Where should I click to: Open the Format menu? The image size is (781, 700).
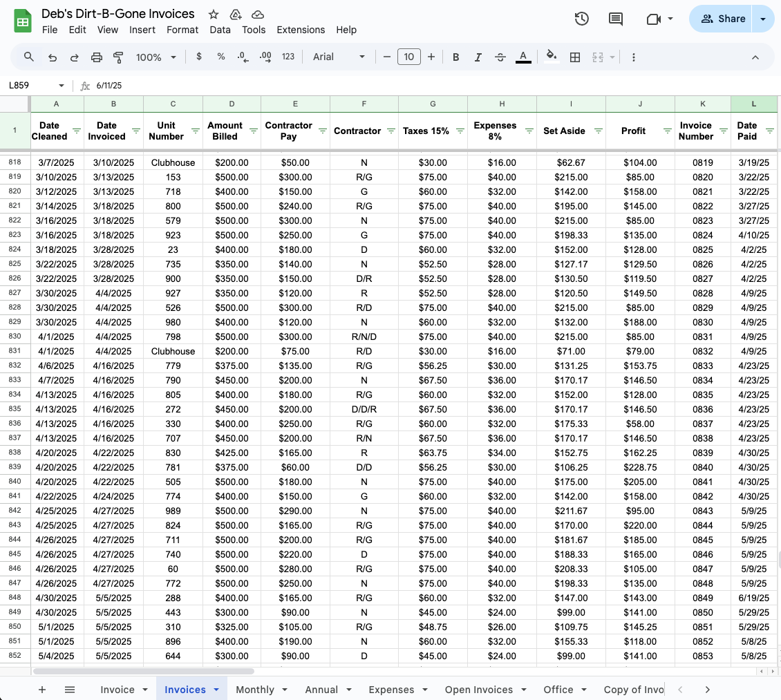182,30
